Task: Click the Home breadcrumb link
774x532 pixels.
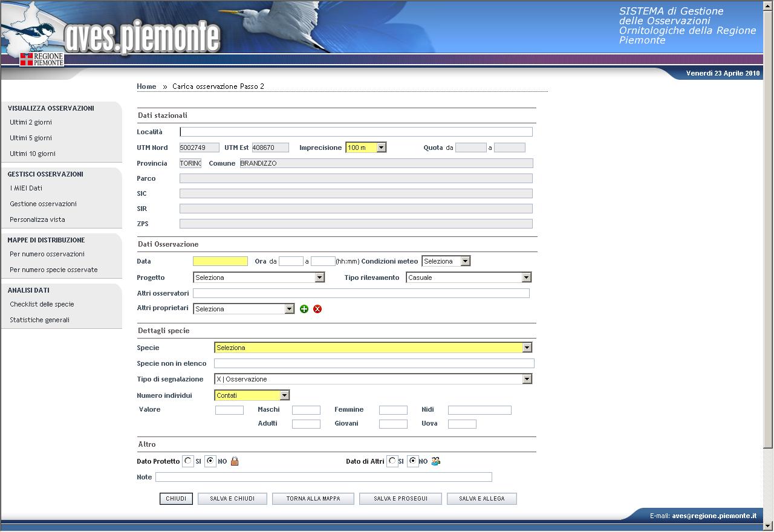Action: [x=146, y=86]
